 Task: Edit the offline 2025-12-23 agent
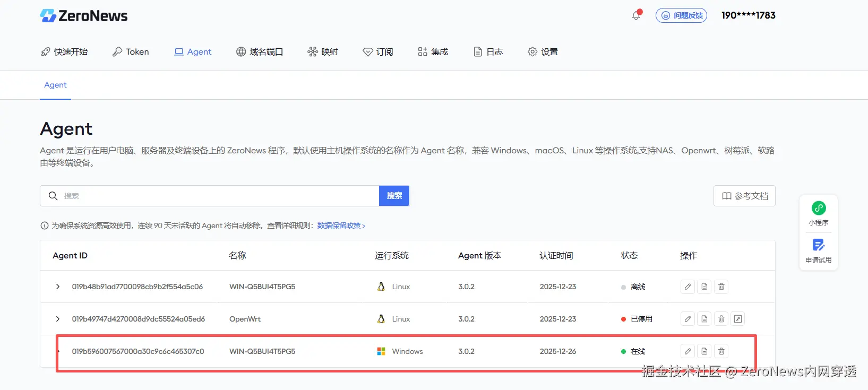(687, 287)
